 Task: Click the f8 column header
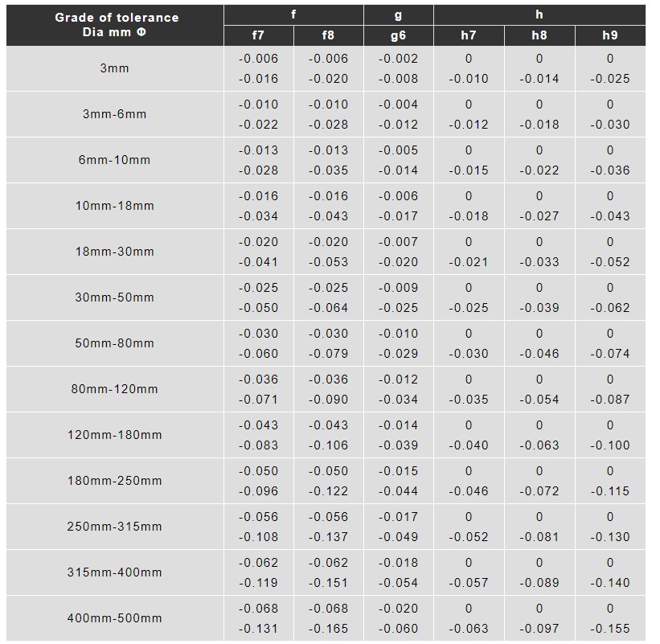pos(328,35)
